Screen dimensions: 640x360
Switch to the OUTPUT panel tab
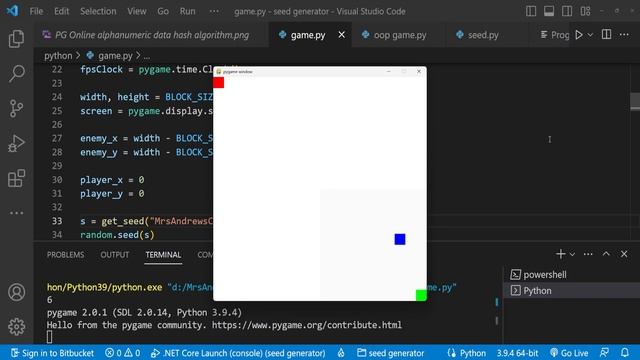(x=115, y=255)
